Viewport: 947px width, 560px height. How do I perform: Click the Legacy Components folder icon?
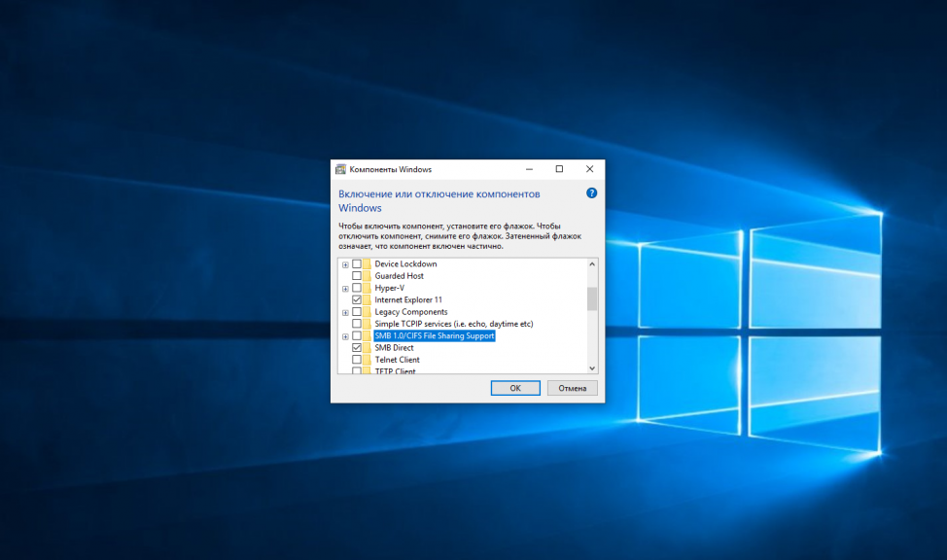(368, 312)
